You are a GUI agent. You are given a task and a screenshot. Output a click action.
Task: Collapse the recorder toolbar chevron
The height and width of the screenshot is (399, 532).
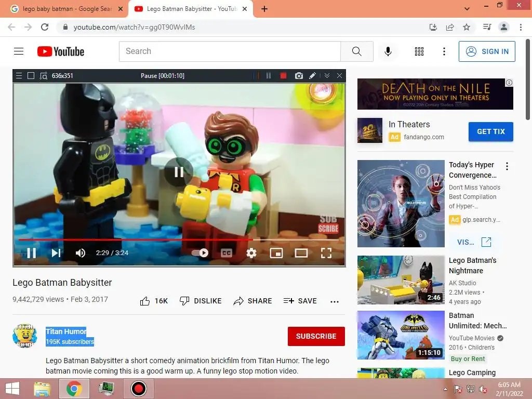(x=327, y=76)
